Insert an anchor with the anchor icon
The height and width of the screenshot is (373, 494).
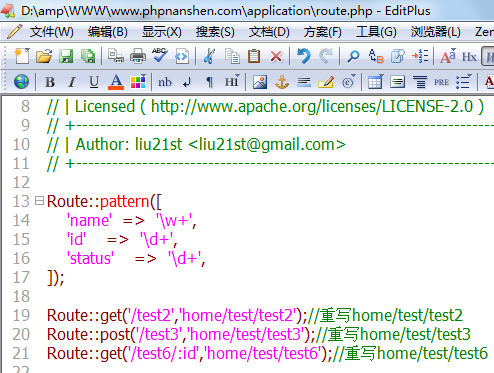tap(282, 82)
